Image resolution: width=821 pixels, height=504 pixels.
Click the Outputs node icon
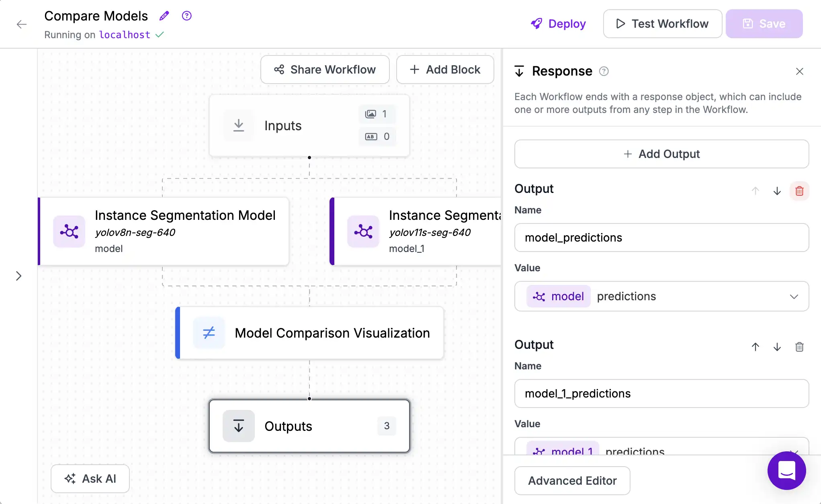pos(239,426)
